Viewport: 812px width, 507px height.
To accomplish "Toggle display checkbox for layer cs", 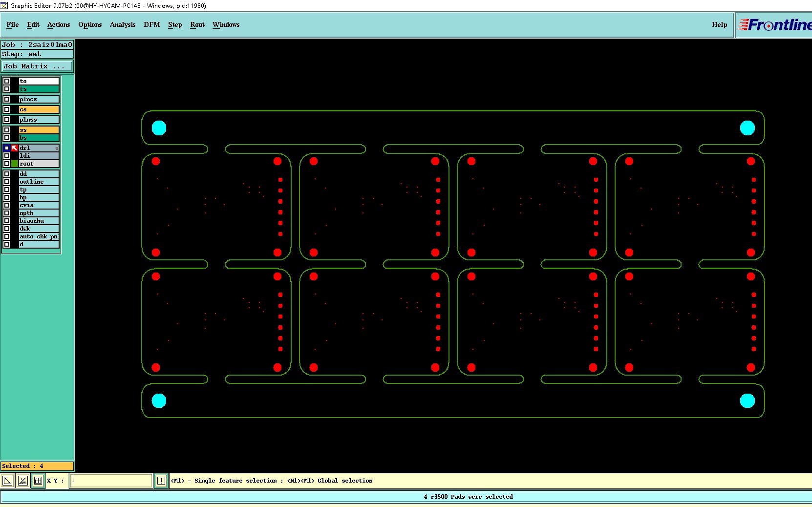I will (7, 109).
